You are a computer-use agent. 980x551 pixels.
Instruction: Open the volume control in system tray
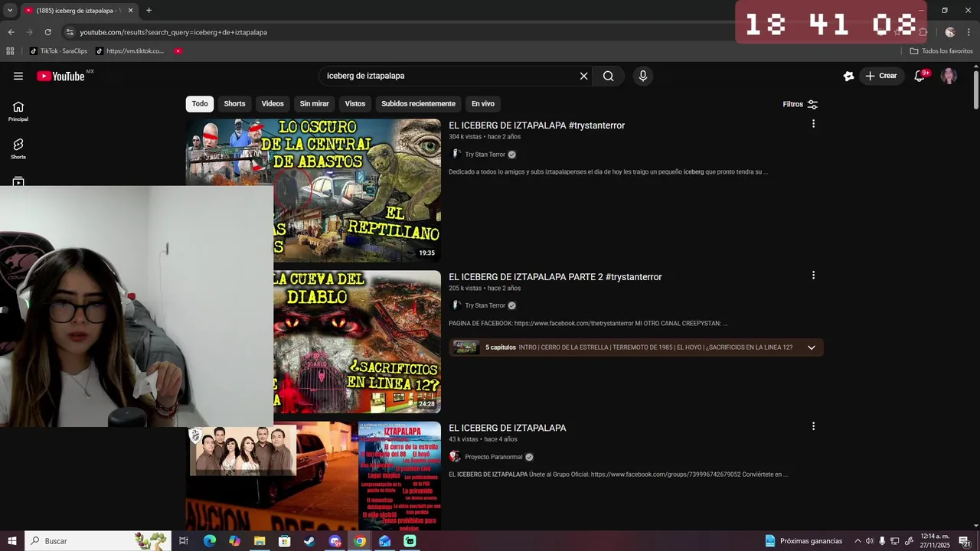point(870,541)
